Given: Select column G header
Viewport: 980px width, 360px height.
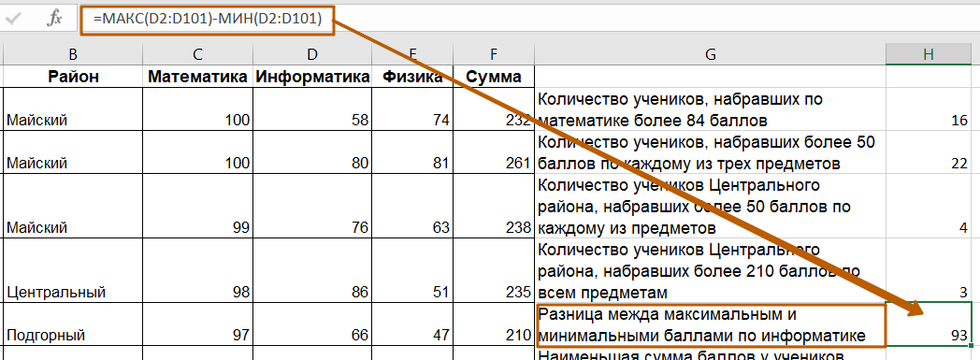Looking at the screenshot, I should (710, 54).
